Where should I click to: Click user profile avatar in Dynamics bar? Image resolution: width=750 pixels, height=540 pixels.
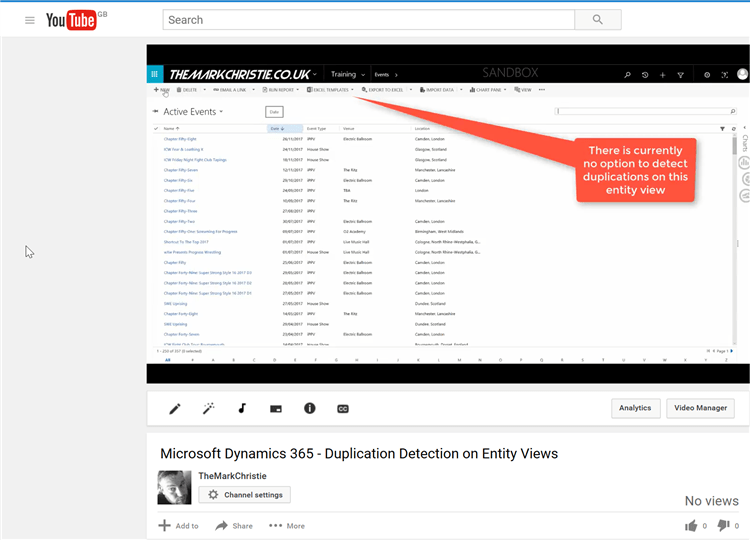tap(743, 74)
